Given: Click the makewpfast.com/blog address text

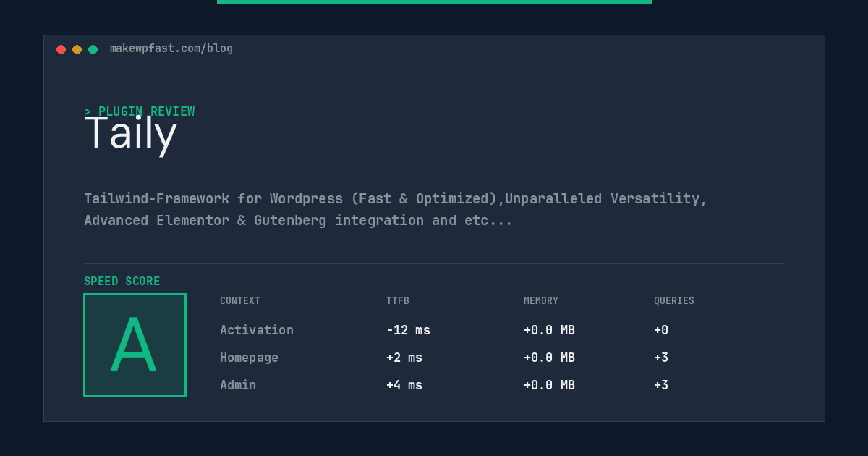Looking at the screenshot, I should tap(171, 48).
